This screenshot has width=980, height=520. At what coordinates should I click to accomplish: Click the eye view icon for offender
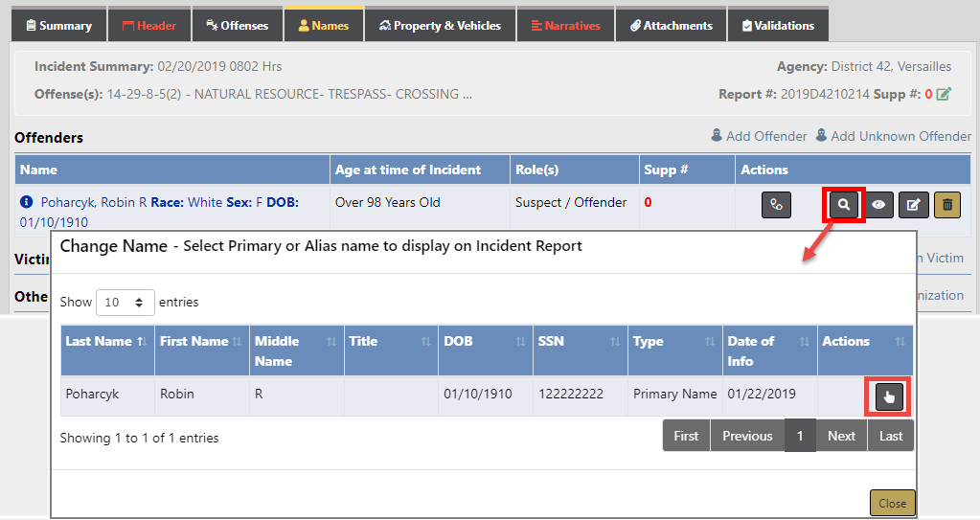(879, 205)
